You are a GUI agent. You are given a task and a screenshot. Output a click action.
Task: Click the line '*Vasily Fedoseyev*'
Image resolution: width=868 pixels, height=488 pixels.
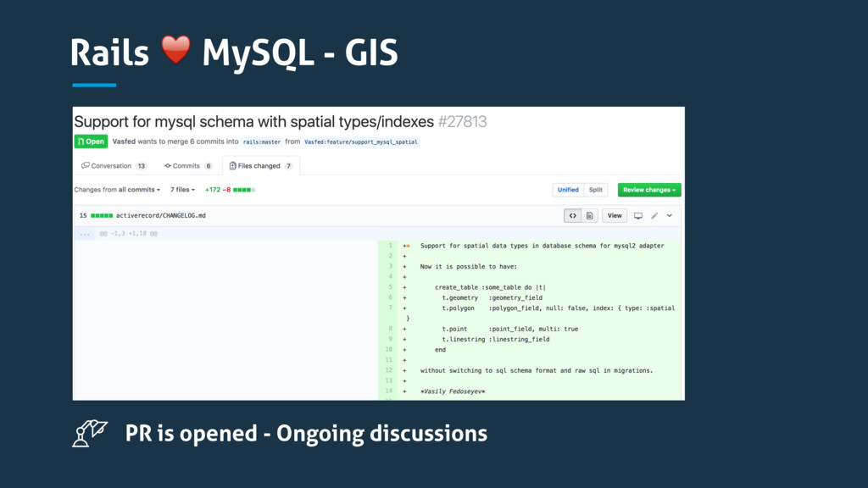[453, 391]
